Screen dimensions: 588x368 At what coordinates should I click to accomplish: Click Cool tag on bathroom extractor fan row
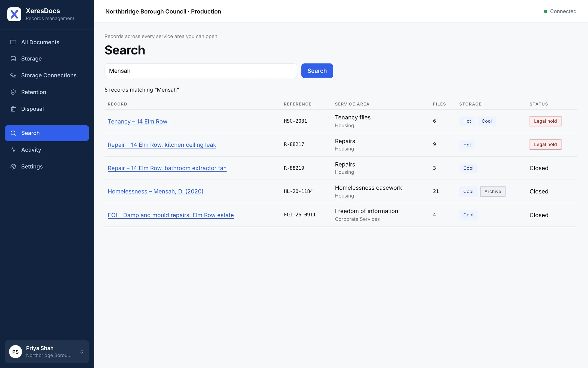coord(468,168)
